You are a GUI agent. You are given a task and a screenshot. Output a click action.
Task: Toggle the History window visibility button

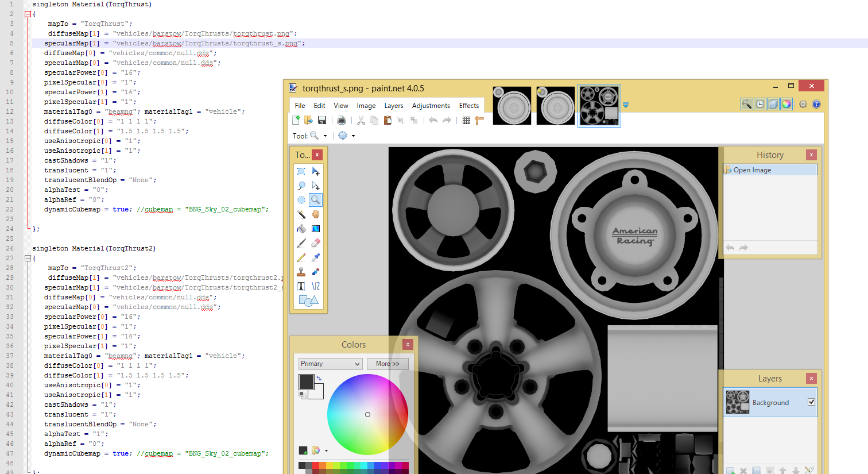point(760,104)
